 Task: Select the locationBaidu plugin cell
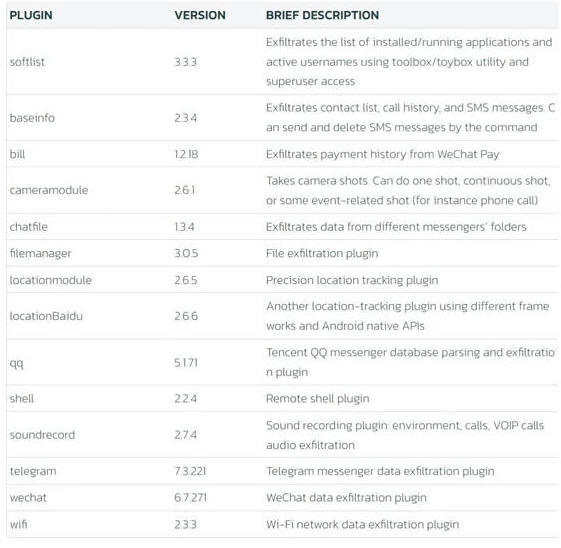pyautogui.click(x=46, y=316)
